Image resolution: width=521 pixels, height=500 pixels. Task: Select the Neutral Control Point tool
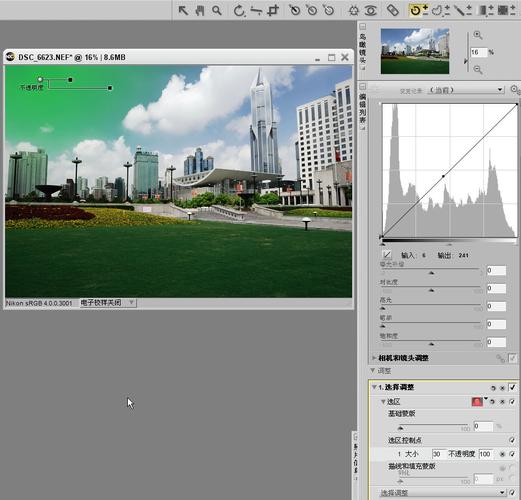[x=312, y=11]
